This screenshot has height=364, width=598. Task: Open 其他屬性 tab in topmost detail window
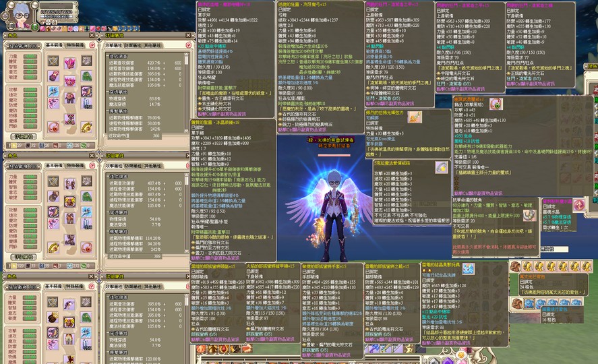click(x=152, y=44)
